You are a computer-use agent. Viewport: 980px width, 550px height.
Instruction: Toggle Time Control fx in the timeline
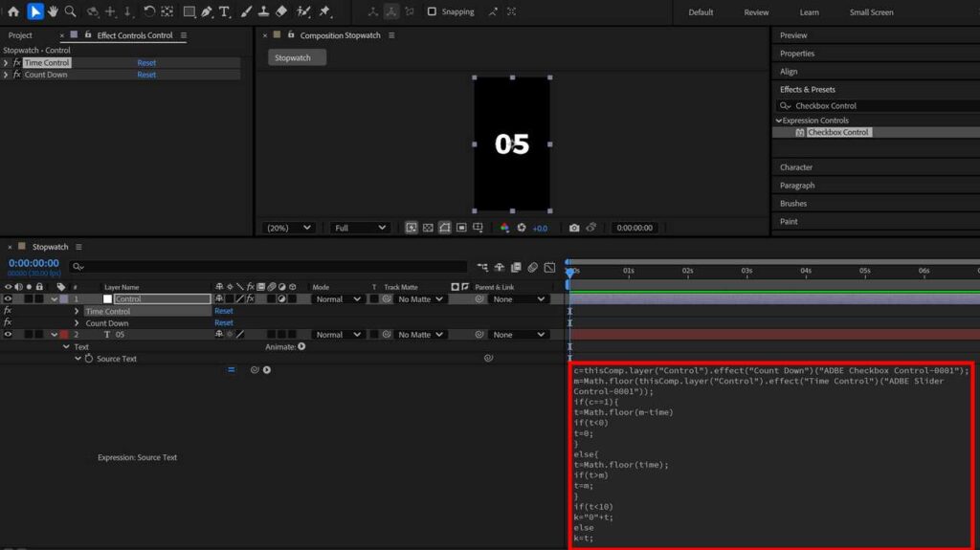pos(8,311)
